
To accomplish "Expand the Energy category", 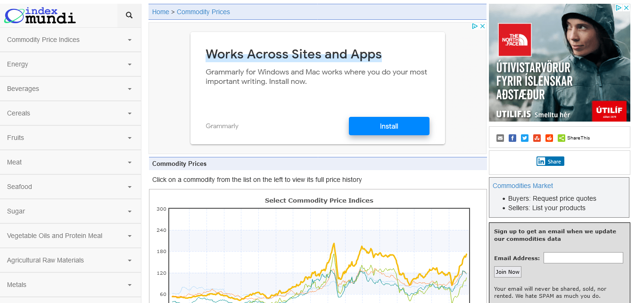I will [x=70, y=64].
